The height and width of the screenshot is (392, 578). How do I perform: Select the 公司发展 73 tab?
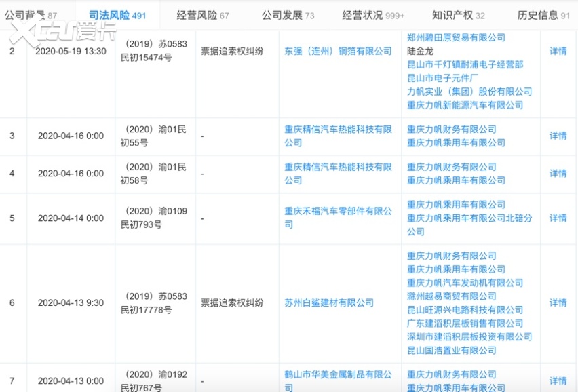[288, 15]
